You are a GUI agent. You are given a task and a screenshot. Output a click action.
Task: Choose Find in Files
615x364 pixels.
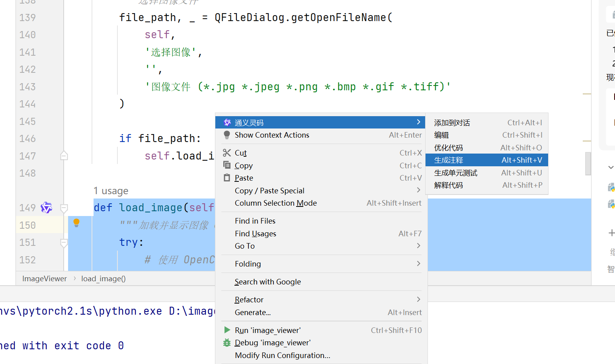point(321,221)
